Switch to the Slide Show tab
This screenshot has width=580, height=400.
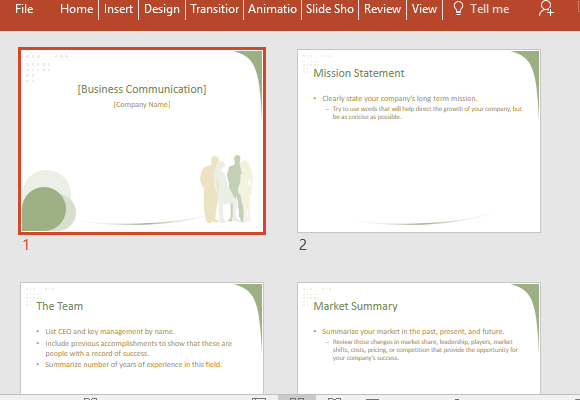(330, 9)
